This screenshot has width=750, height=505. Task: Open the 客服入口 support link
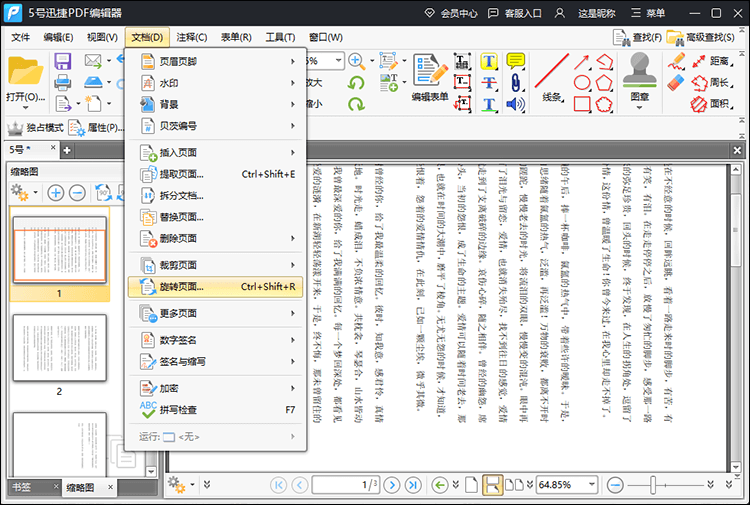coord(515,13)
